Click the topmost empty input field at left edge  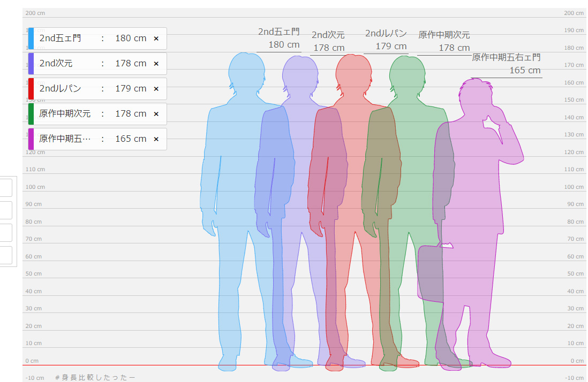coord(6,188)
